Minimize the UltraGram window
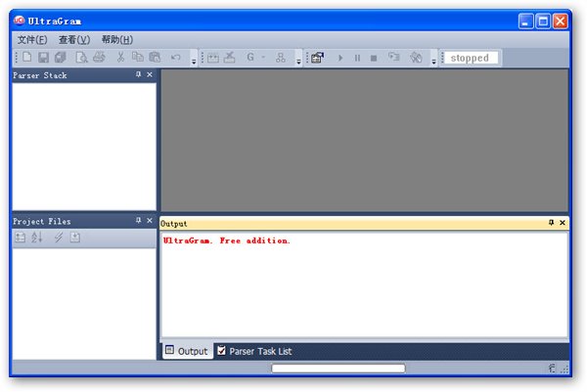 (x=526, y=21)
